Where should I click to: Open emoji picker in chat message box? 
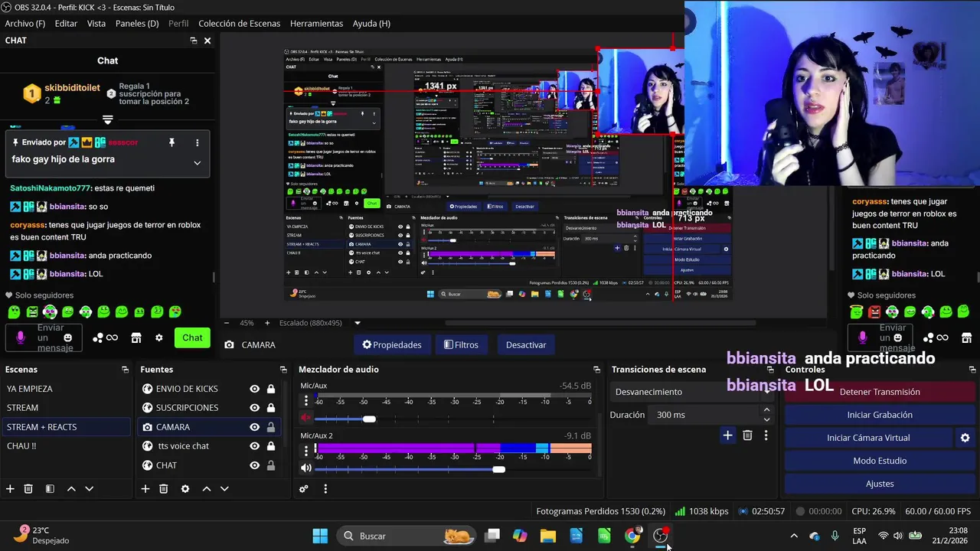point(67,337)
